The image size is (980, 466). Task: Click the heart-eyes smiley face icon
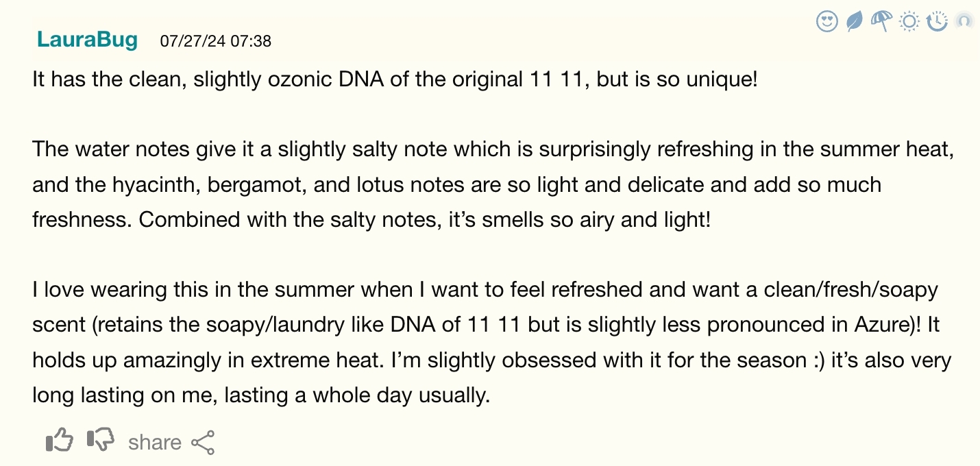pyautogui.click(x=827, y=22)
